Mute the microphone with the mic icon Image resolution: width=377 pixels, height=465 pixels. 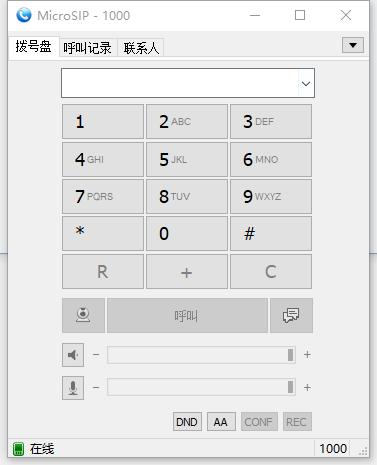73,388
